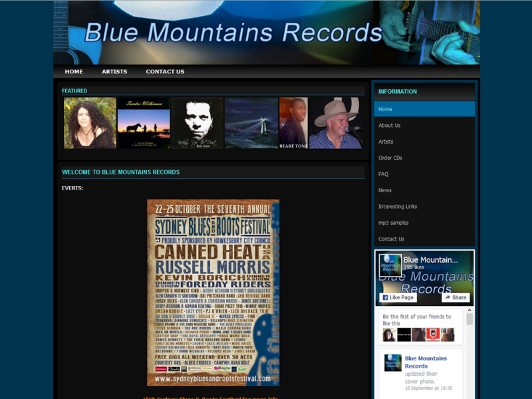Select Home in the Information sidebar
Screen dimensions: 532x399
386,108
